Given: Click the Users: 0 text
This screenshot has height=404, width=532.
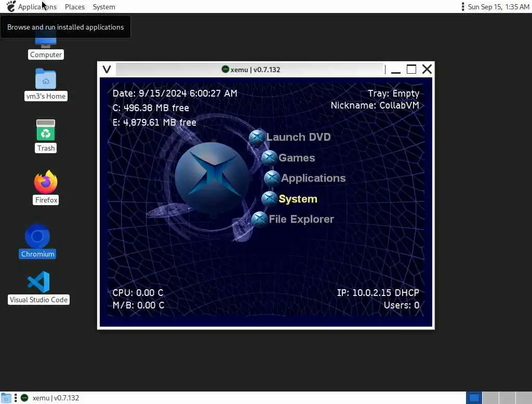Looking at the screenshot, I should 402,305.
